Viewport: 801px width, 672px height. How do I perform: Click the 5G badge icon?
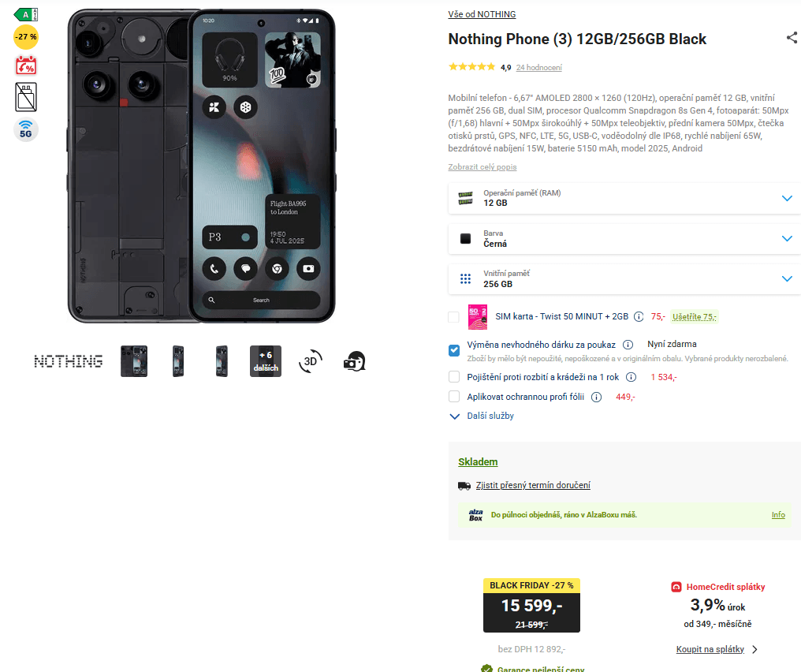(26, 130)
